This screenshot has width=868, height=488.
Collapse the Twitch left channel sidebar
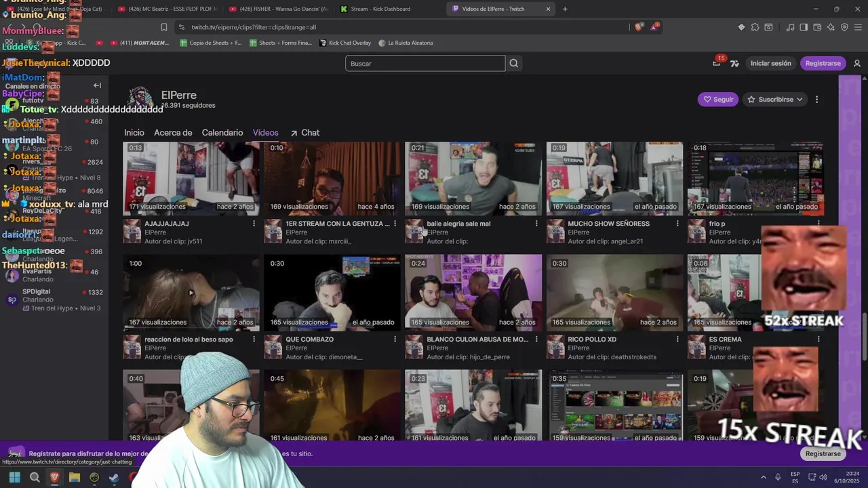[x=97, y=85]
